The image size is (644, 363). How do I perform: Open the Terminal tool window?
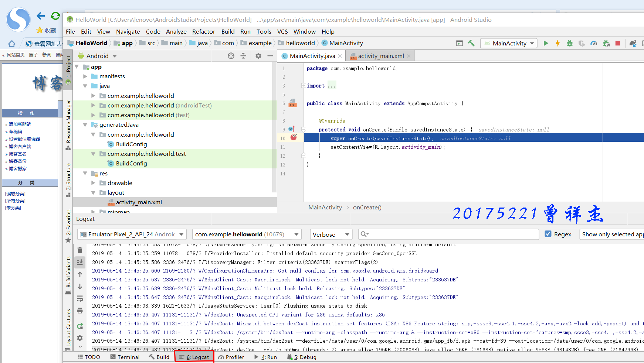tap(125, 357)
